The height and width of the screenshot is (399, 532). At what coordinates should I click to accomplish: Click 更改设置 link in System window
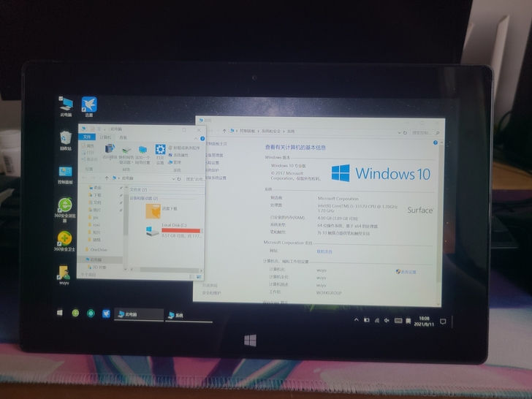point(406,272)
